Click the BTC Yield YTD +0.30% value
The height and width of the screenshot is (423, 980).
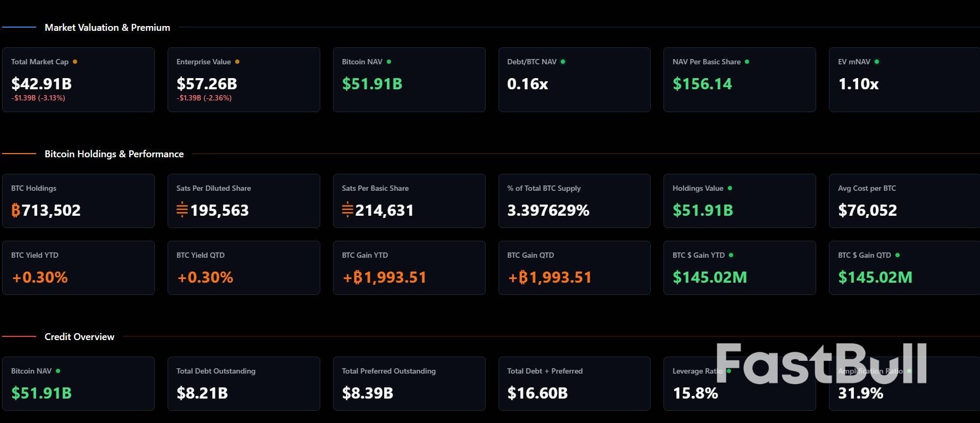[40, 277]
